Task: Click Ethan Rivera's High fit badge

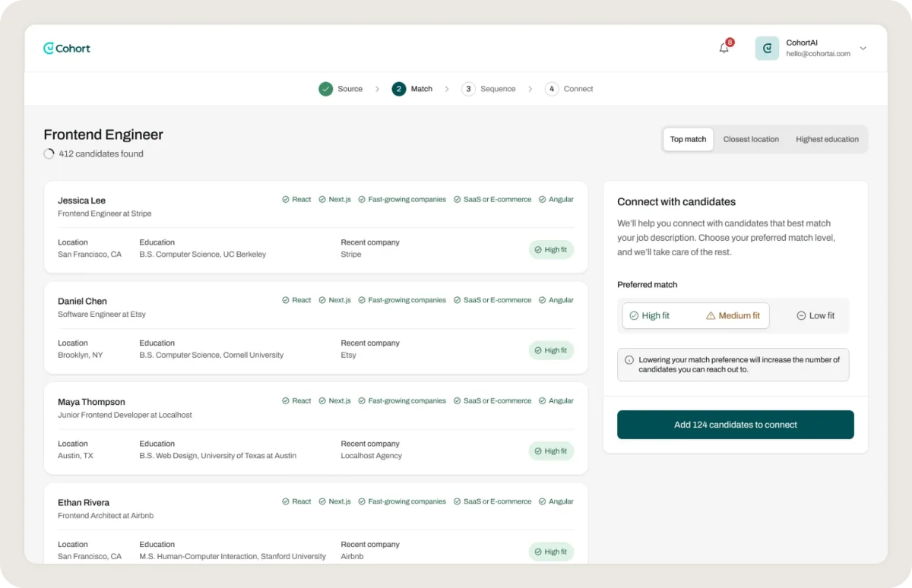Action: tap(551, 552)
